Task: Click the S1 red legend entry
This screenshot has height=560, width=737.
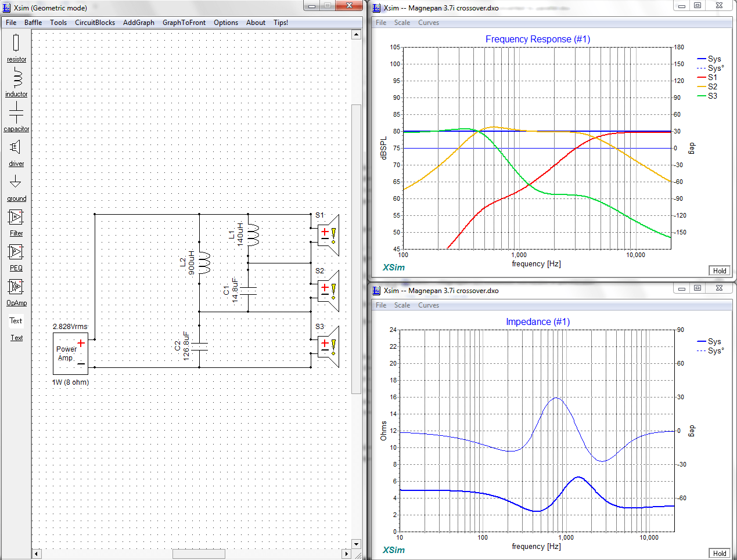Action: pyautogui.click(x=707, y=77)
